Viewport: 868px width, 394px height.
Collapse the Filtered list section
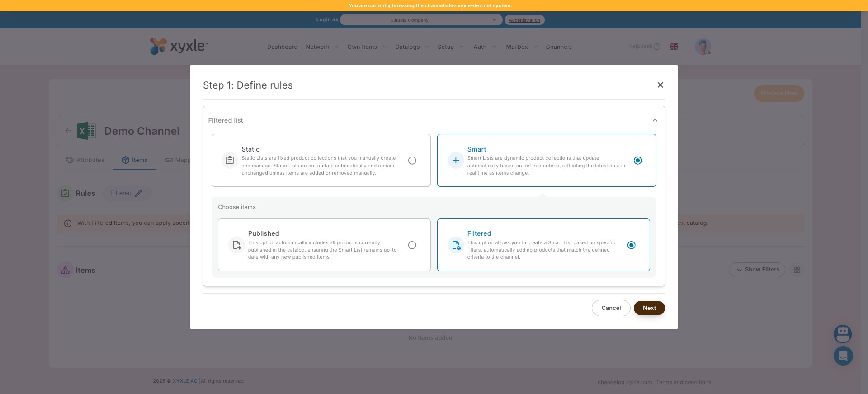click(655, 120)
